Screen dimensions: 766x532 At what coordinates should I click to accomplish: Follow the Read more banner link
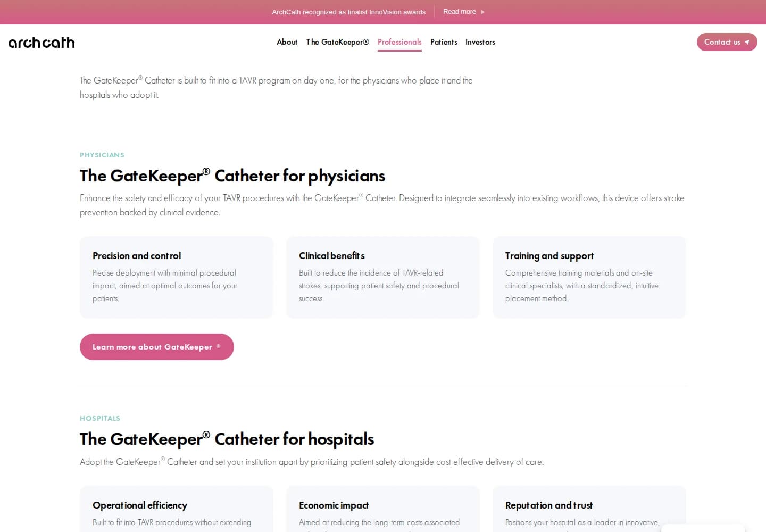463,12
